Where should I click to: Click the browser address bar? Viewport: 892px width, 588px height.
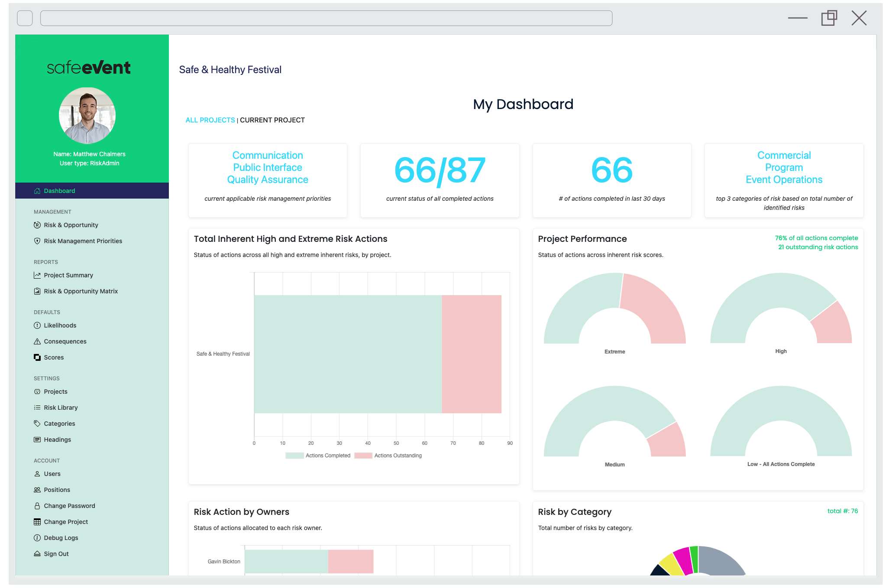[x=326, y=18]
